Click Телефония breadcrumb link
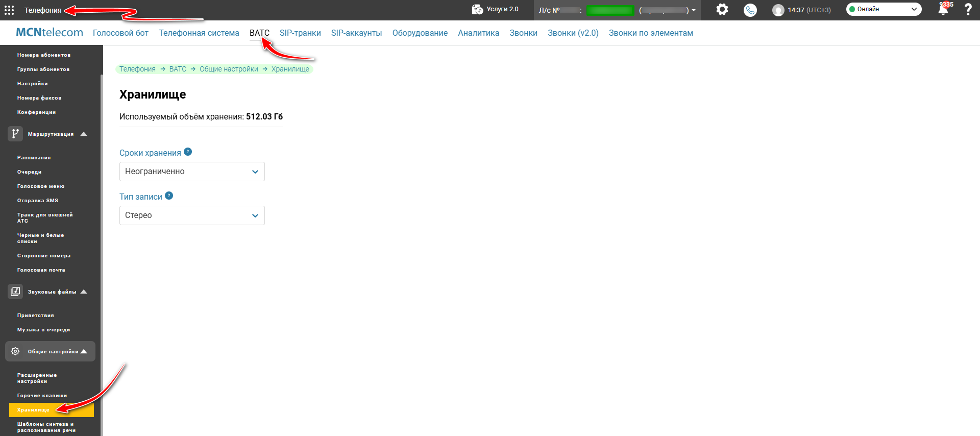The width and height of the screenshot is (980, 436). (x=137, y=69)
